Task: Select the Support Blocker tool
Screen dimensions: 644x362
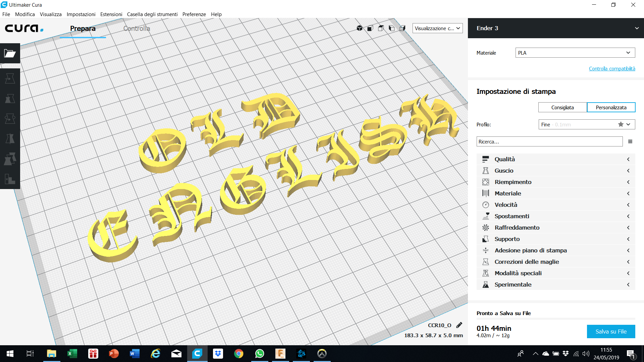Action: pyautogui.click(x=10, y=179)
